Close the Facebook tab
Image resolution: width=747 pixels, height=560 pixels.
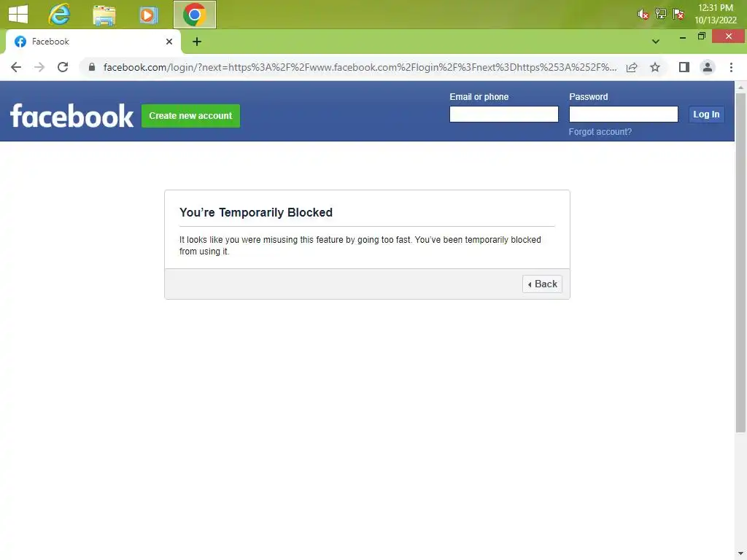pyautogui.click(x=169, y=42)
